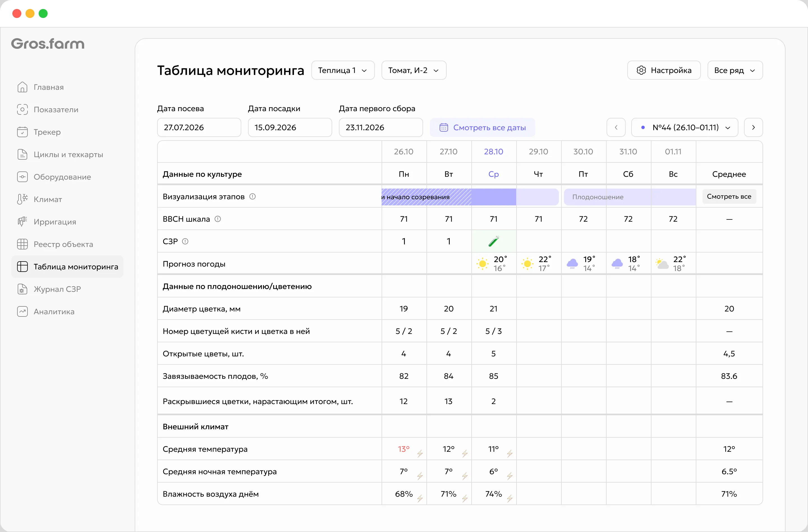Click the lightning icon beside 6° night temperature
The image size is (808, 532).
pyautogui.click(x=509, y=476)
